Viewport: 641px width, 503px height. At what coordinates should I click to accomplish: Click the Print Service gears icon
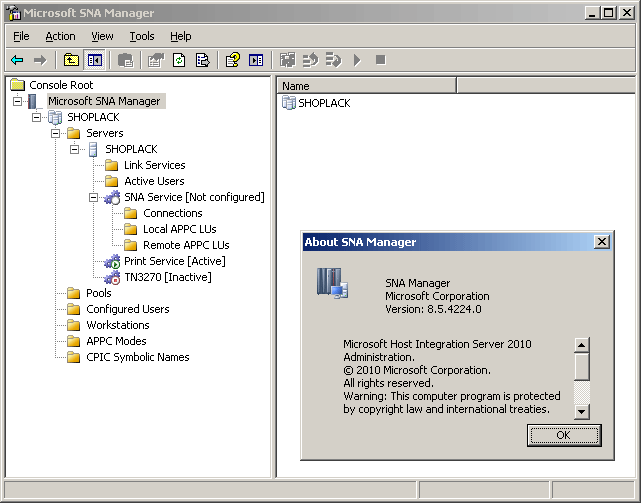coord(112,262)
